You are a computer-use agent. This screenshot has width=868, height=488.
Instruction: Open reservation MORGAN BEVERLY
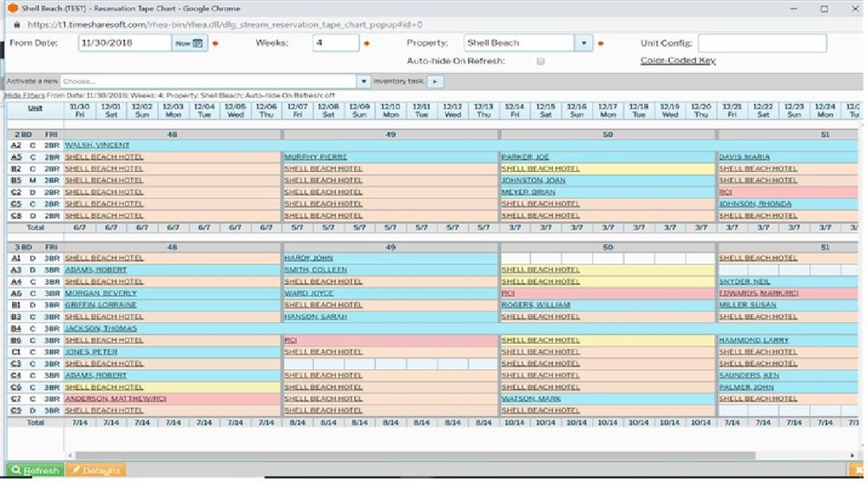tap(101, 293)
